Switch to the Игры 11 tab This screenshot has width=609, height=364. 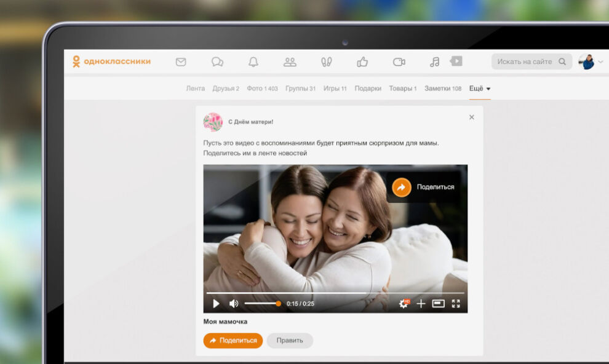click(x=335, y=89)
